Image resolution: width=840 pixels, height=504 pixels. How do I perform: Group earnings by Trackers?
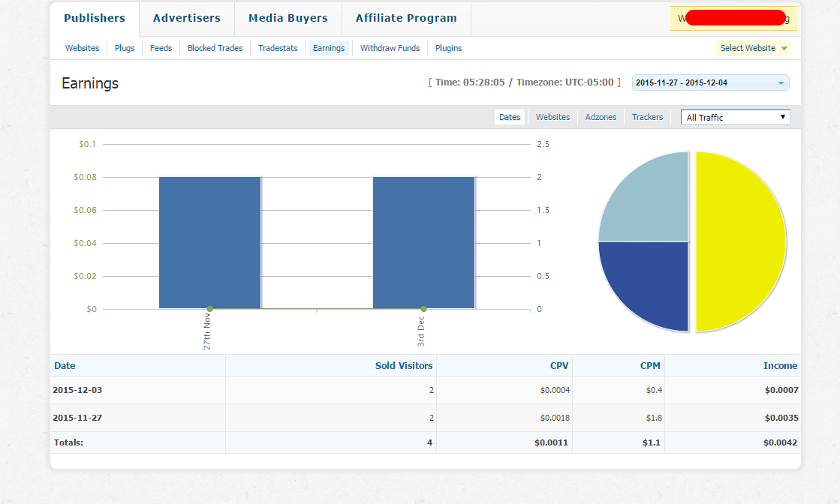(647, 117)
